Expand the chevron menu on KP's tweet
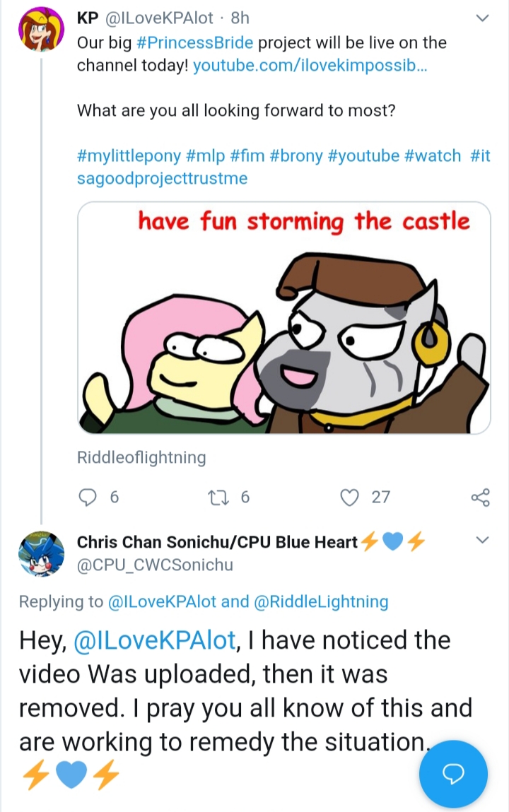This screenshot has width=509, height=812. point(482,18)
